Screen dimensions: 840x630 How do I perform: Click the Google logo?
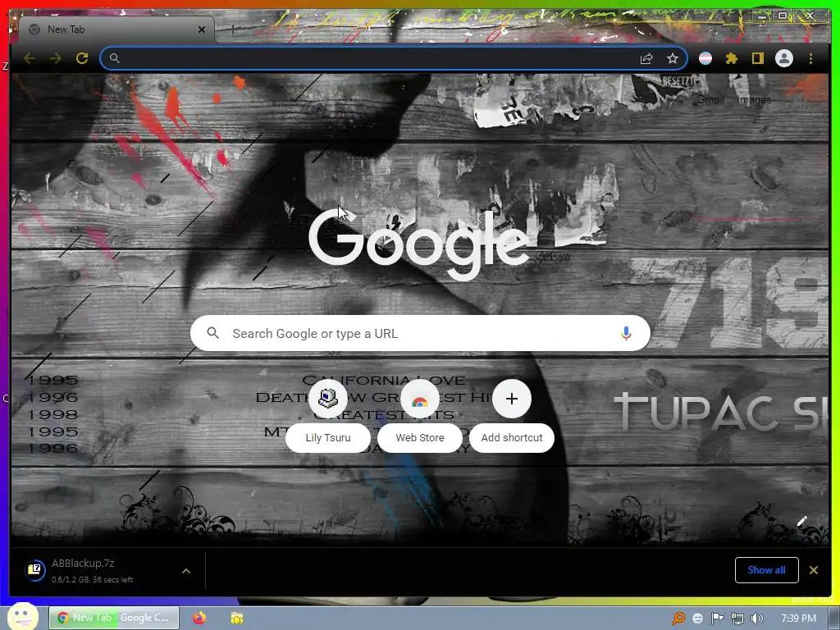tap(419, 244)
